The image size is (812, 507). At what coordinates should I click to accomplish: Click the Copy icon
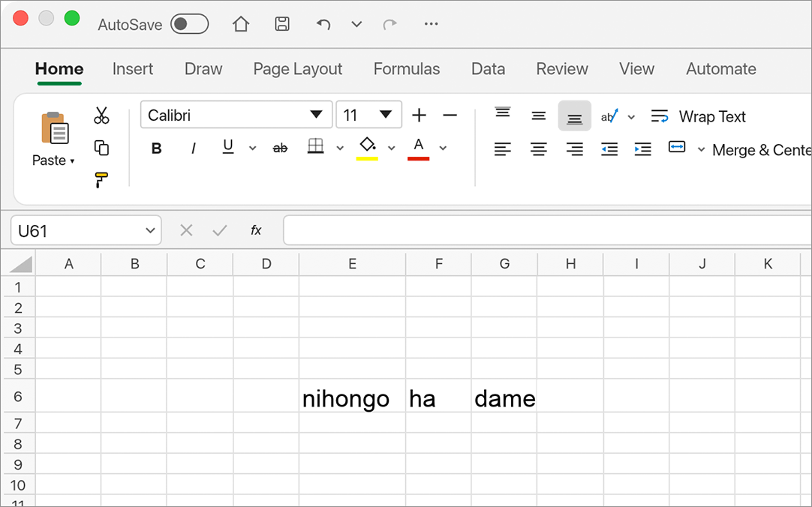tap(101, 148)
